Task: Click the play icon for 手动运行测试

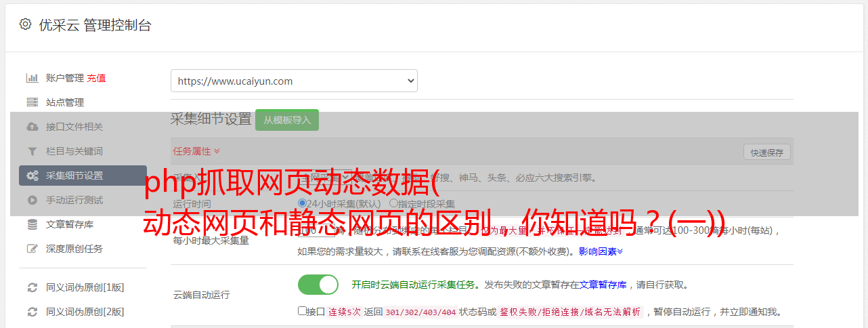Action: (x=32, y=200)
